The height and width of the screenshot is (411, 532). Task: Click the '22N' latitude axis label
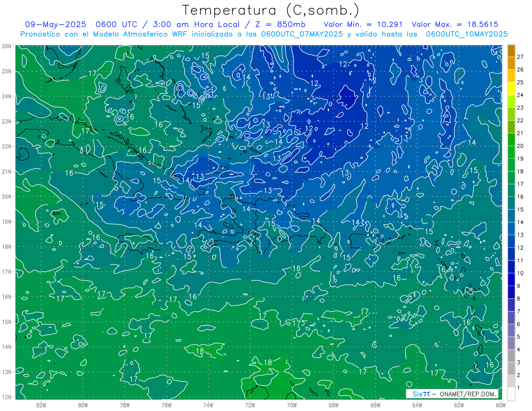(x=7, y=146)
